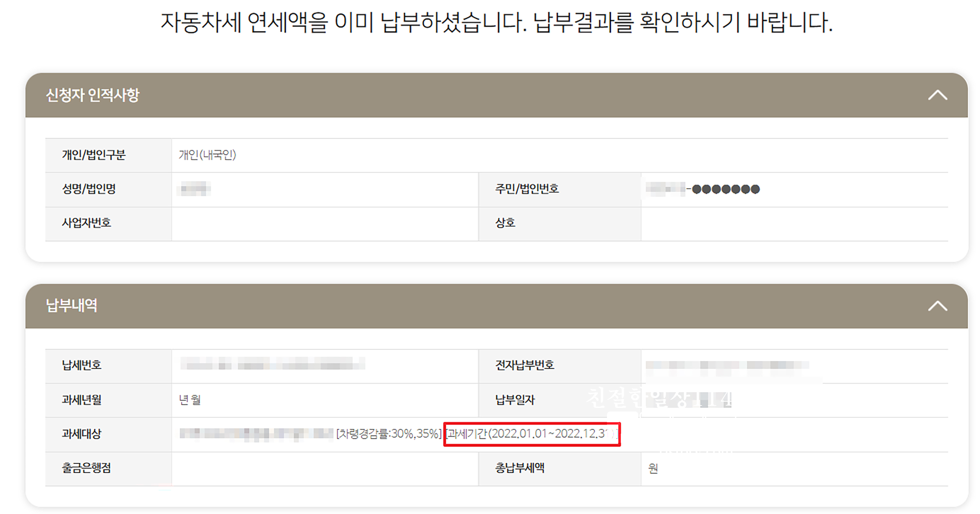Click the 납세번호 label cell
980x514 pixels.
pos(81,365)
